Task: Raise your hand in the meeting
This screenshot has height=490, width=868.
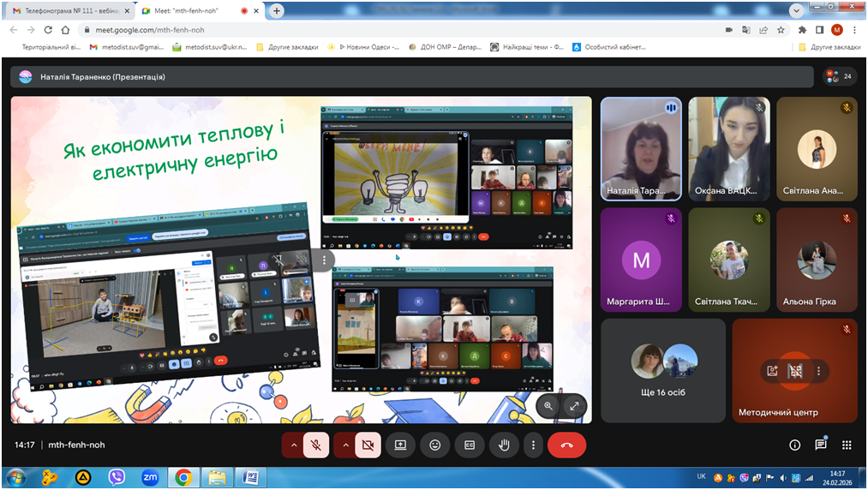Action: [504, 445]
